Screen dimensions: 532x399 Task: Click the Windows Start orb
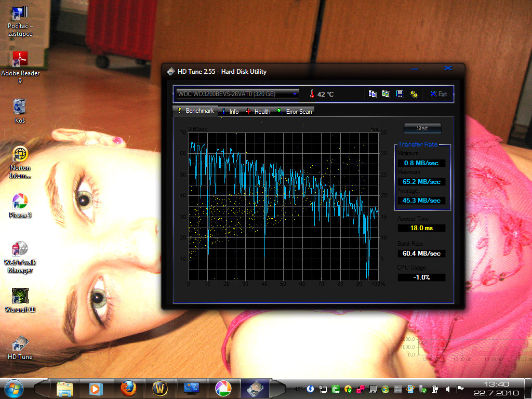pyautogui.click(x=14, y=388)
